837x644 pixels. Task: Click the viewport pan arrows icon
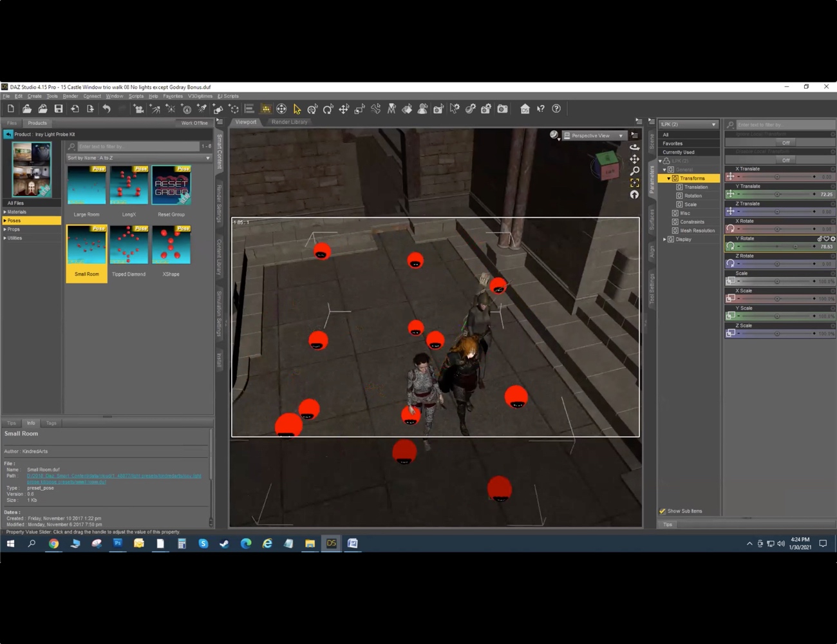click(x=634, y=159)
